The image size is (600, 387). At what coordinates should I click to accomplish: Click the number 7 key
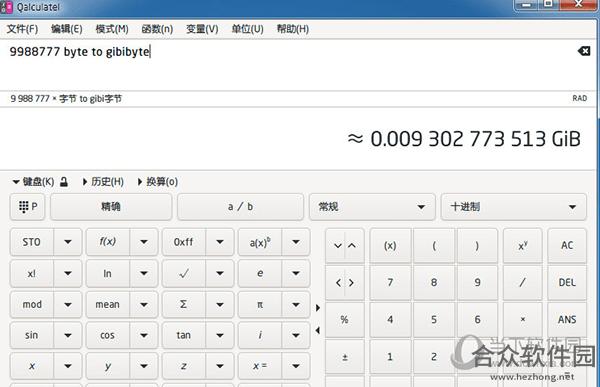390,283
